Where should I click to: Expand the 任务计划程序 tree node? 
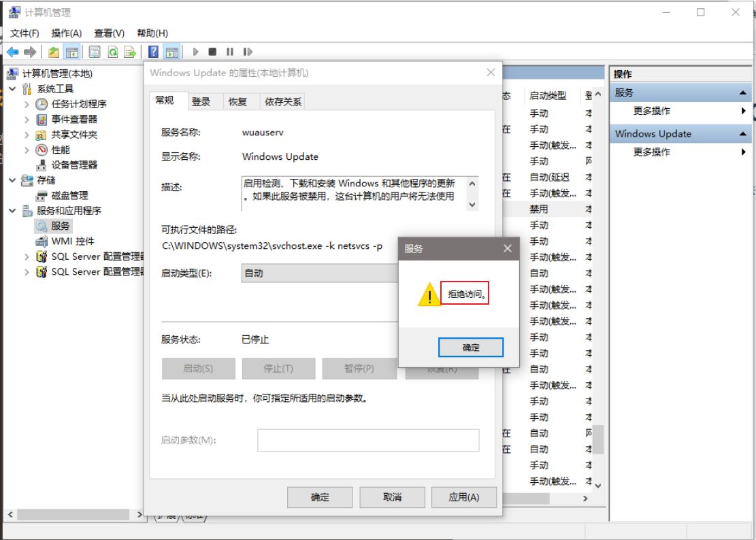(x=27, y=104)
